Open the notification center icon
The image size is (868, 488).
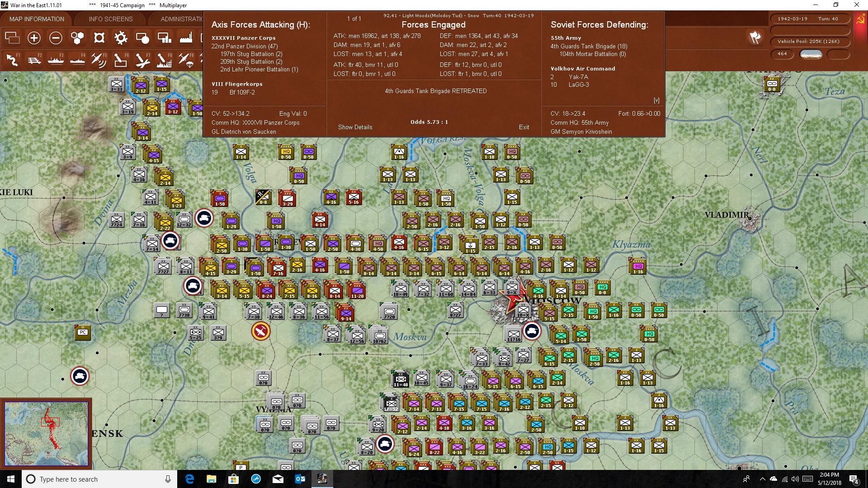click(x=854, y=479)
